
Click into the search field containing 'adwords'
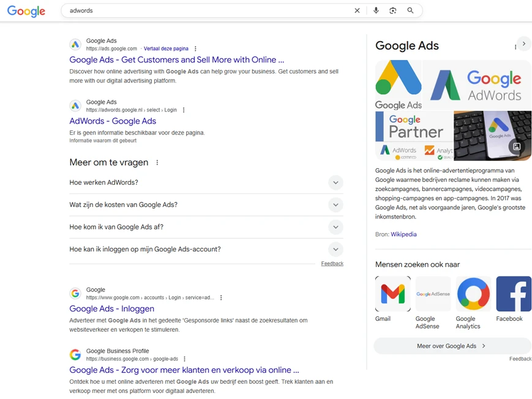[208, 10]
